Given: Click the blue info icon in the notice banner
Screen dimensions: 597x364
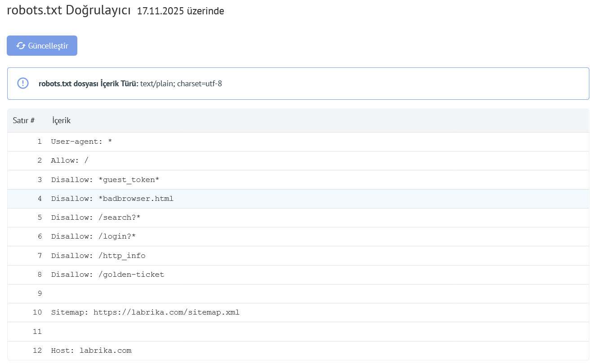Looking at the screenshot, I should [22, 83].
